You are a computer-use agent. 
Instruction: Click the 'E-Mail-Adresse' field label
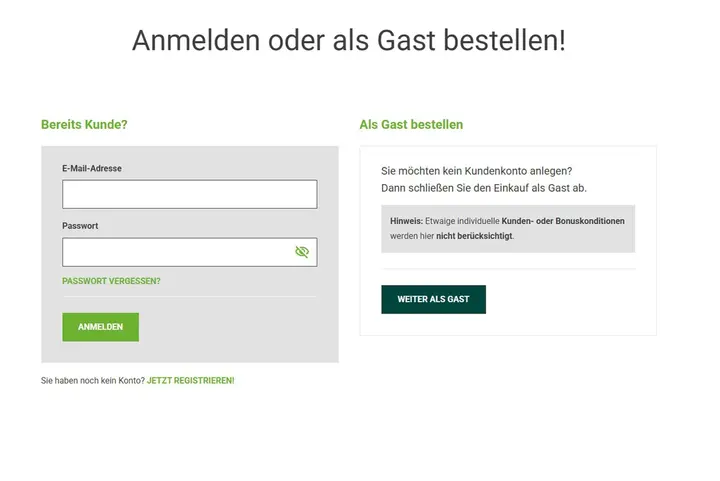(92, 169)
